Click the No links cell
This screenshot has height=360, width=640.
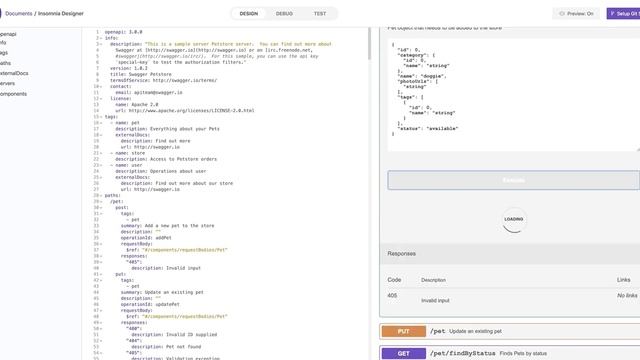click(627, 296)
